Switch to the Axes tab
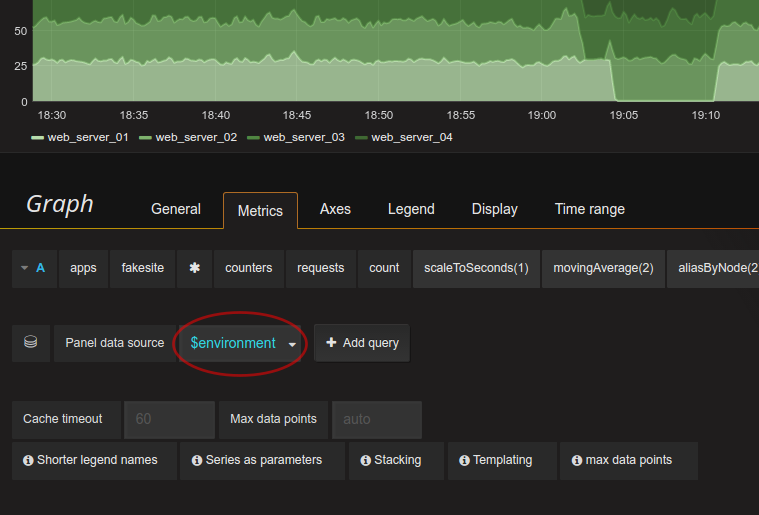The height and width of the screenshot is (515, 759). [335, 209]
